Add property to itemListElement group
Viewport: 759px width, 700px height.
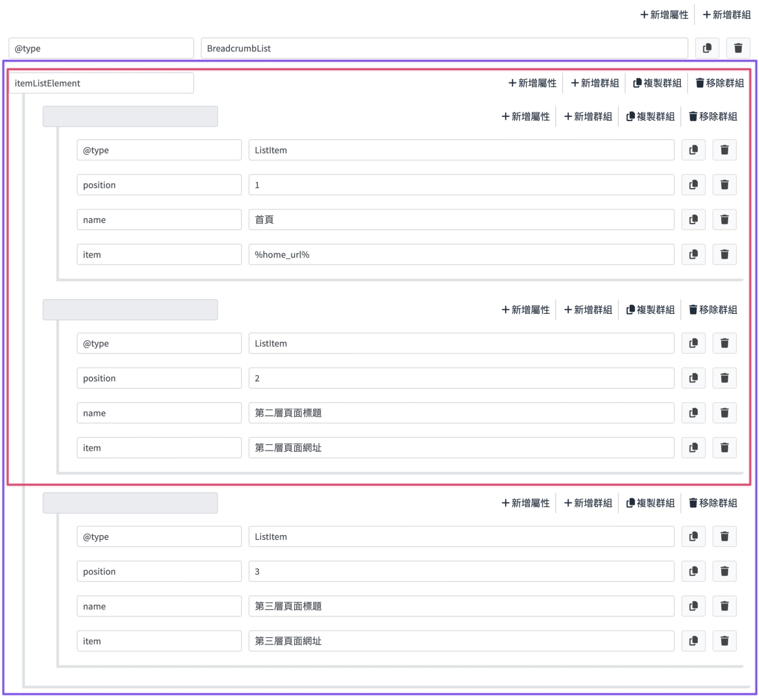click(532, 83)
